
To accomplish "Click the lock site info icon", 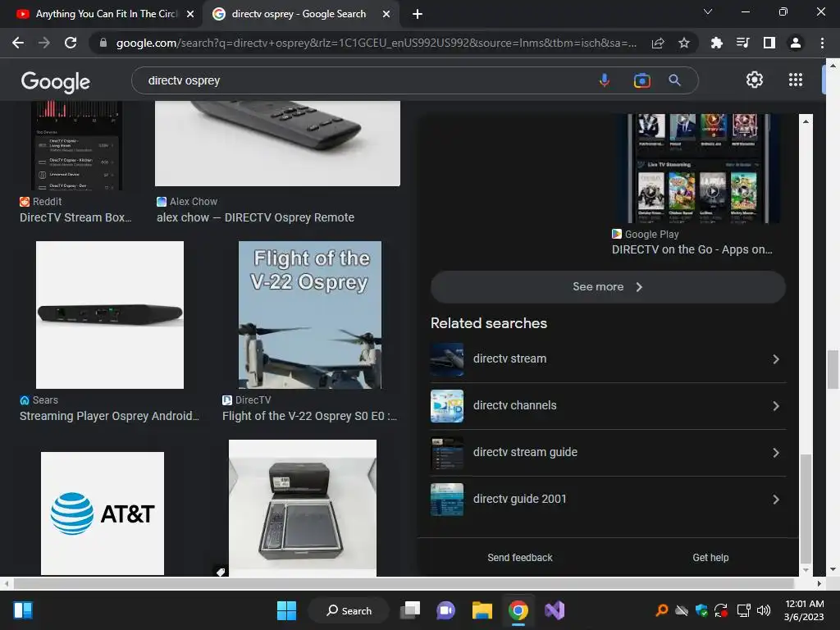I will (x=103, y=43).
